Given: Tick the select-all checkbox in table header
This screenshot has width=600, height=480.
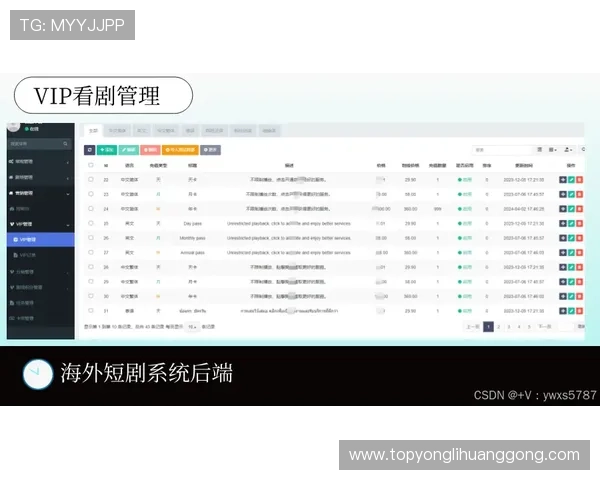Looking at the screenshot, I should [91, 165].
